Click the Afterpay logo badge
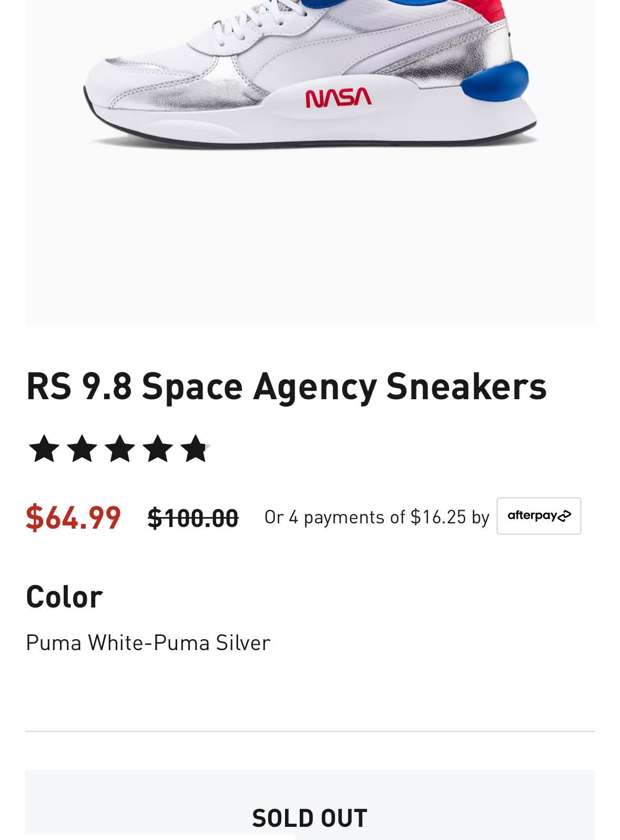 (x=538, y=515)
